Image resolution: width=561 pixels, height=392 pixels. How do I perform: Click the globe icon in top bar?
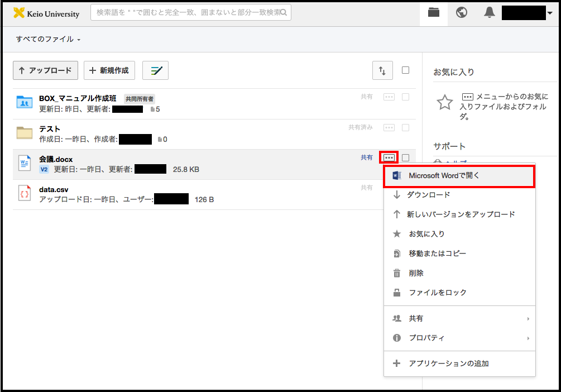pyautogui.click(x=462, y=13)
